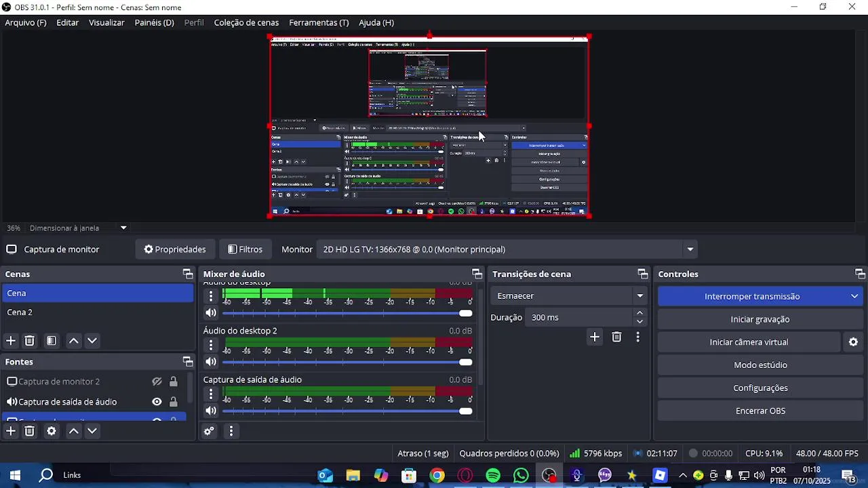Adjust the Captura de saída de áudio volume slider
The height and width of the screenshot is (488, 868).
(347, 411)
